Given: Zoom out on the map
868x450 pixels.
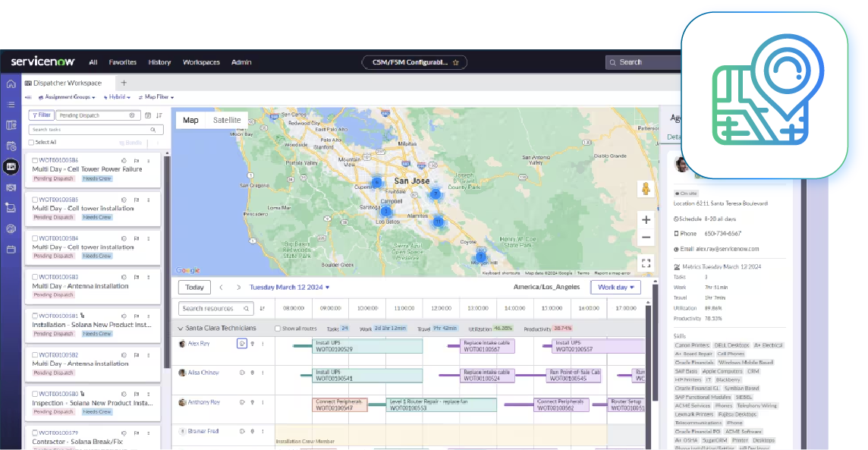Looking at the screenshot, I should coord(646,238).
